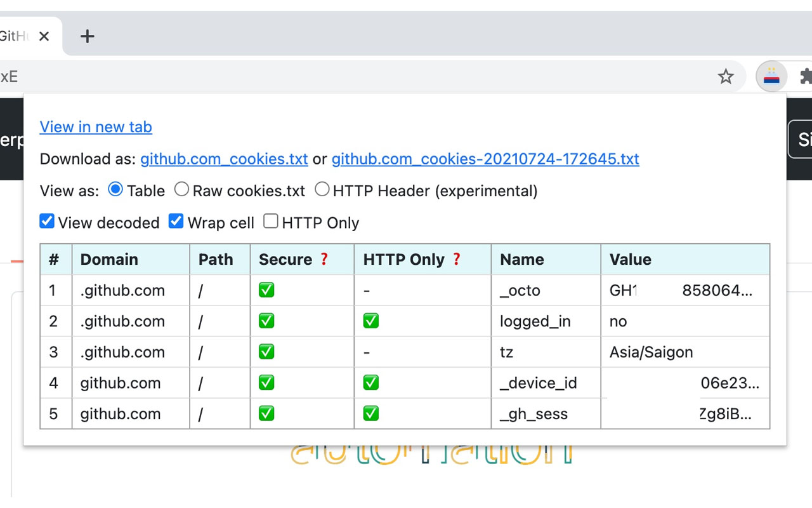The image size is (812, 508).
Task: Open a new browser tab
Action: pos(88,36)
